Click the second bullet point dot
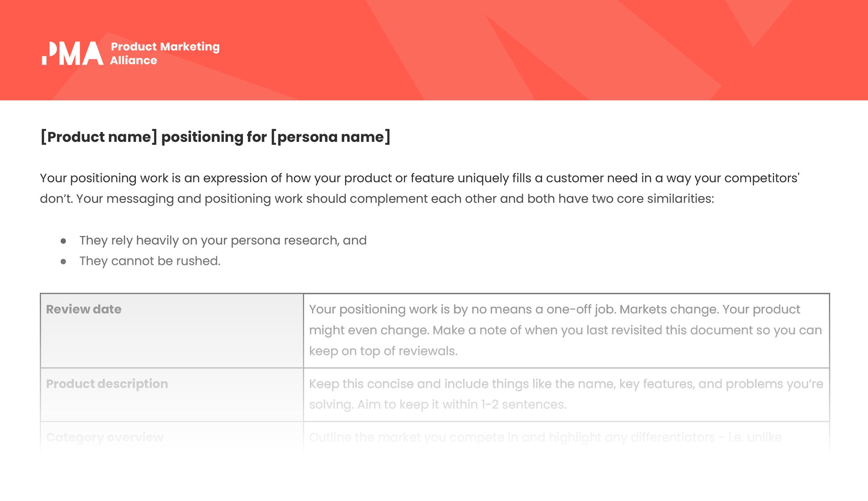 coord(63,262)
